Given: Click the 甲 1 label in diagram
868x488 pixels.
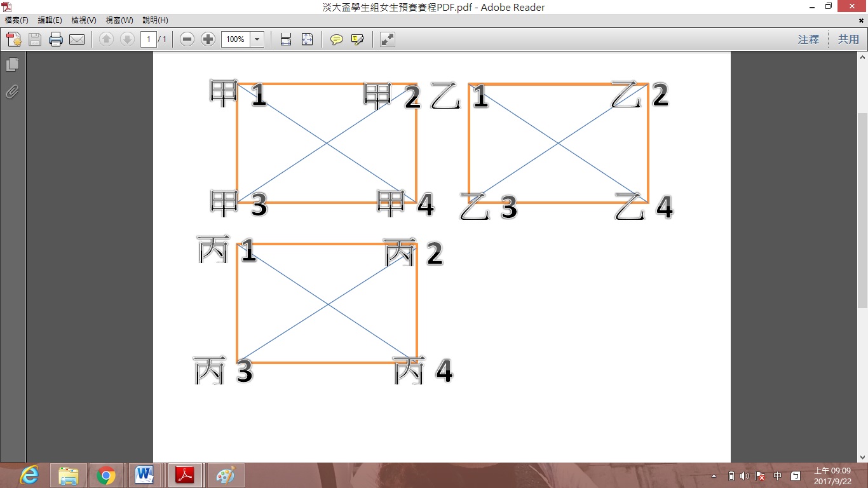Looking at the screenshot, I should pyautogui.click(x=238, y=94).
